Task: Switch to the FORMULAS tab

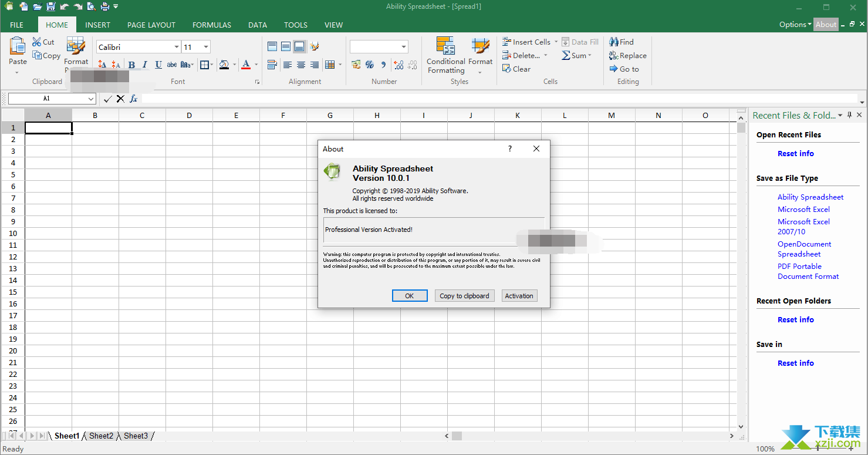Action: click(212, 25)
